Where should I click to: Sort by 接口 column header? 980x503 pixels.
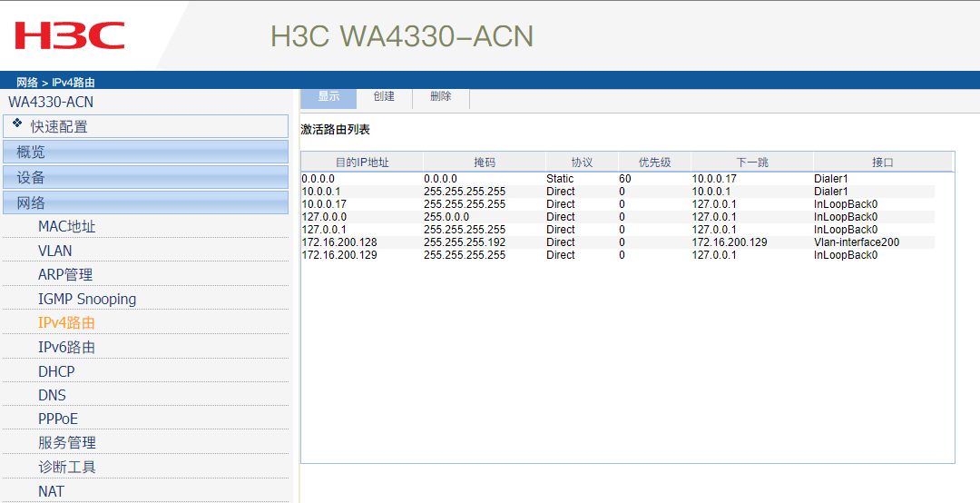coord(883,163)
